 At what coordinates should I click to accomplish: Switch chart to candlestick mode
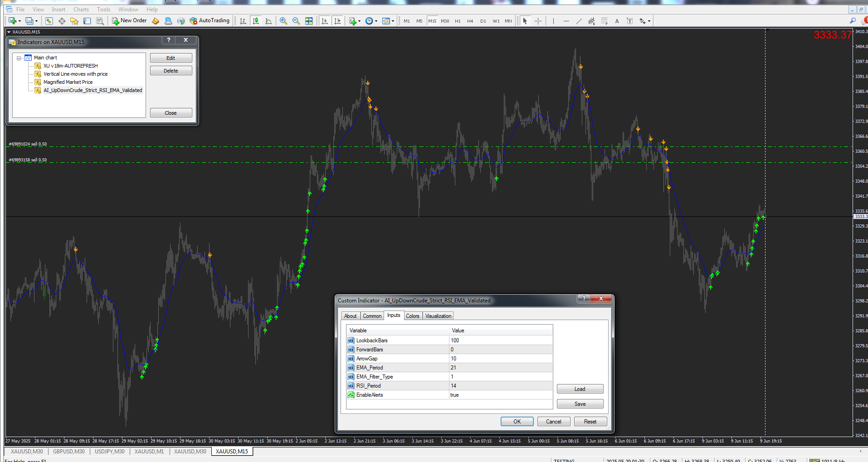(256, 21)
